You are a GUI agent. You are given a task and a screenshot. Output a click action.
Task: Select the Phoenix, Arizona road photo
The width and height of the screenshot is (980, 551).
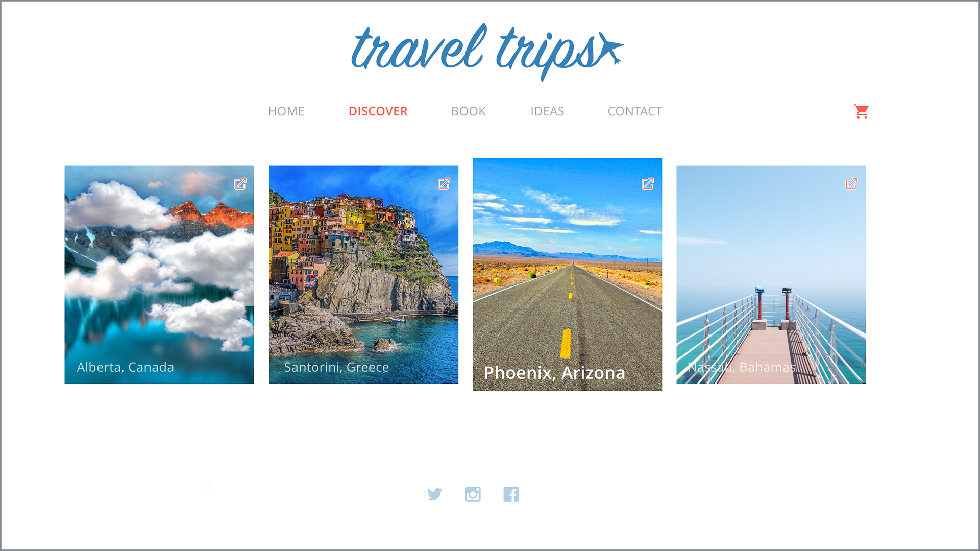click(x=567, y=274)
